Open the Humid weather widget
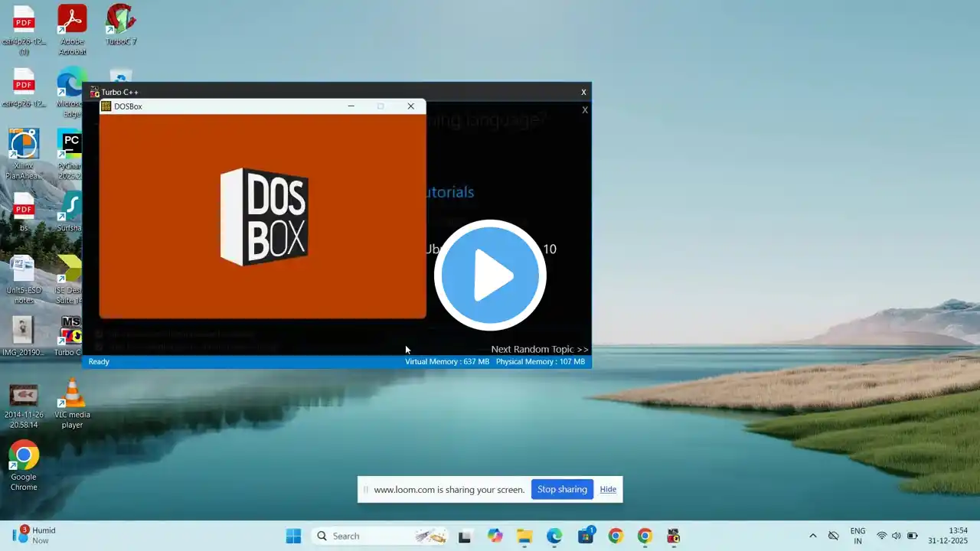Screen dimensions: 980x551 point(34,535)
